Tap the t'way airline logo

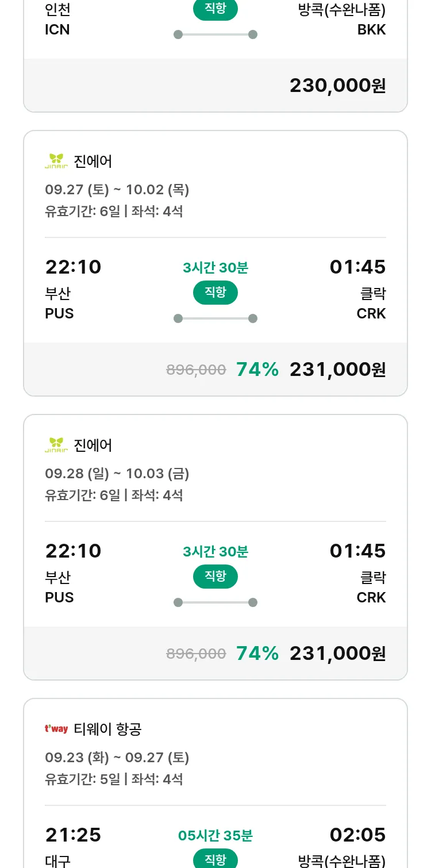[x=56, y=729]
